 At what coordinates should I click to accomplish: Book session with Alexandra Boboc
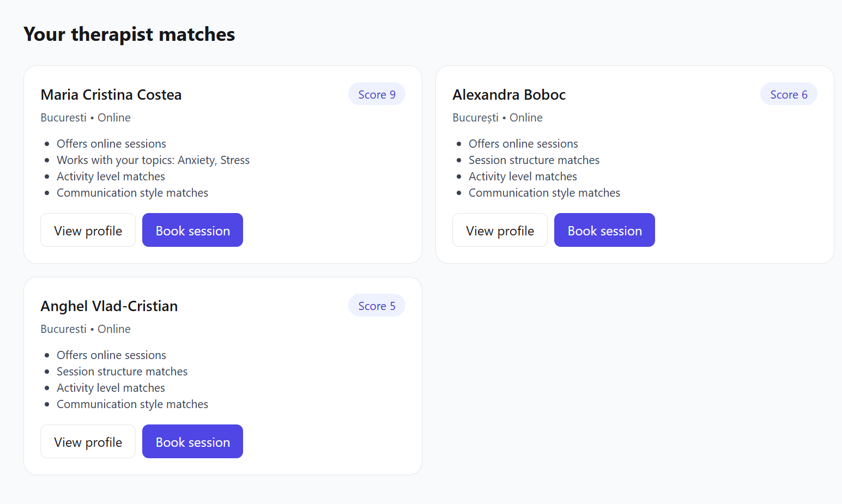pyautogui.click(x=604, y=230)
